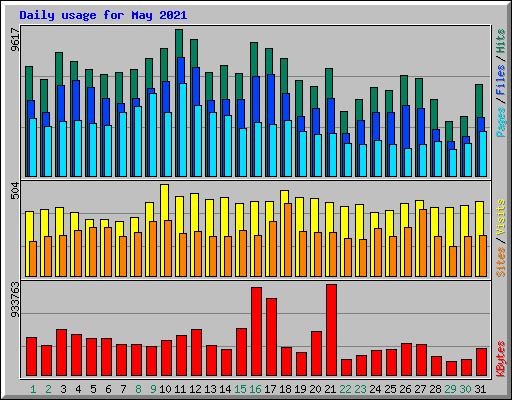The width and height of the screenshot is (512, 400).
Task: Click day label '28' on the x-axis
Action: pos(435,389)
